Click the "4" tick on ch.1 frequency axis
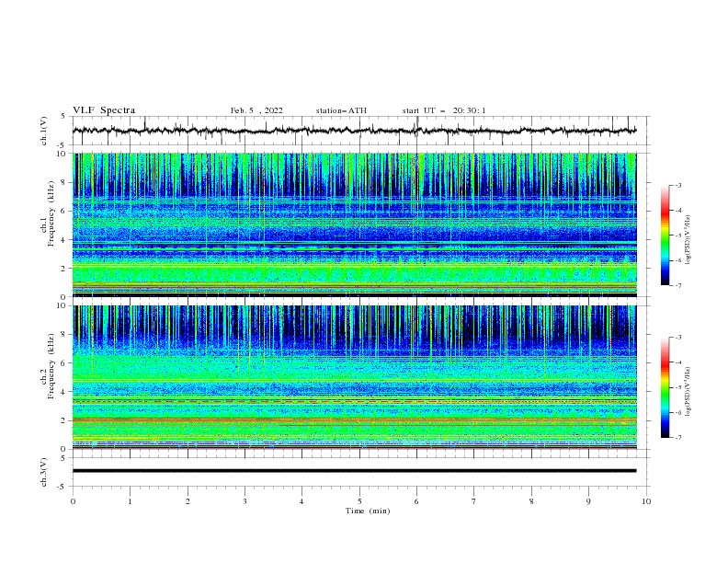The image size is (728, 563). point(63,240)
